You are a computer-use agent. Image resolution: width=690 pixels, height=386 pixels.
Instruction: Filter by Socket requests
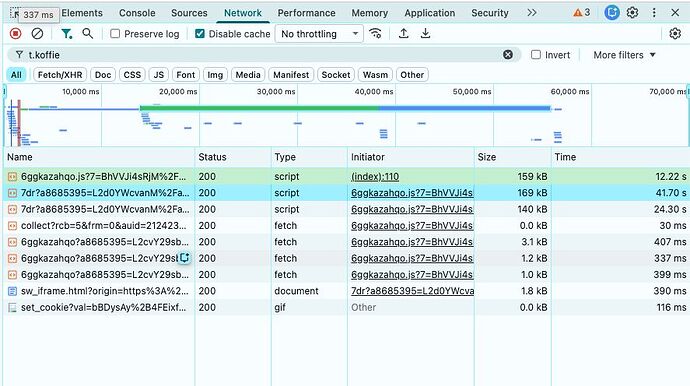(336, 75)
